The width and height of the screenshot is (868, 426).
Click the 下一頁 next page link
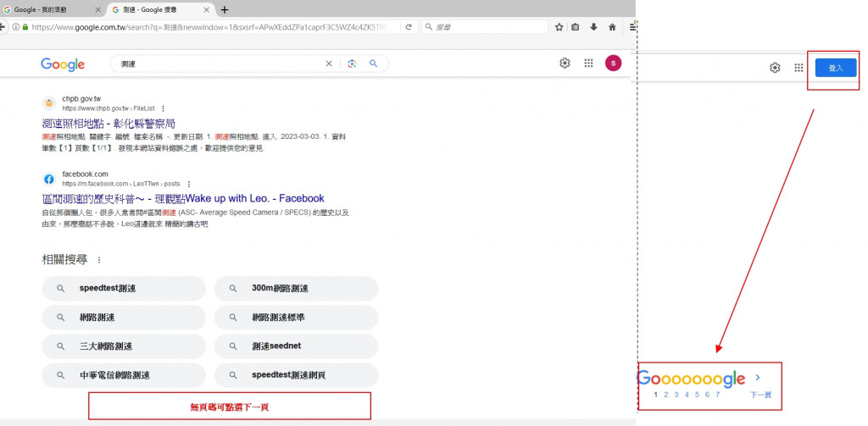coord(760,395)
